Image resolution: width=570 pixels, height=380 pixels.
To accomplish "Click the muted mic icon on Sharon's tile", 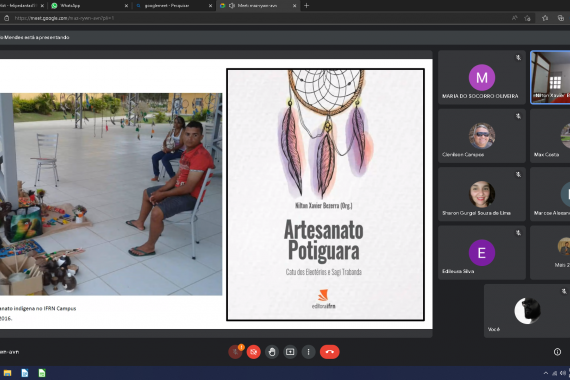I will 518,175.
